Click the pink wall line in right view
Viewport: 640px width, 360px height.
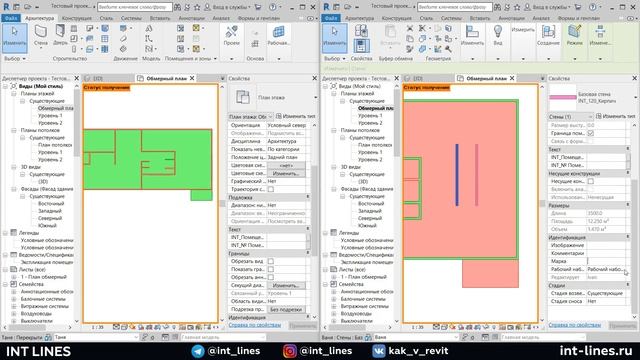[x=476, y=175]
